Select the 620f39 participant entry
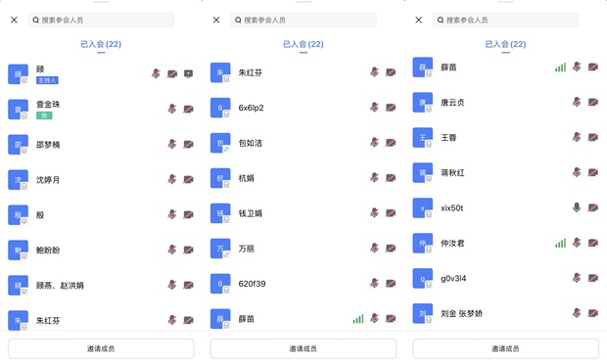Viewport: 607px width, 364px height. (x=303, y=284)
